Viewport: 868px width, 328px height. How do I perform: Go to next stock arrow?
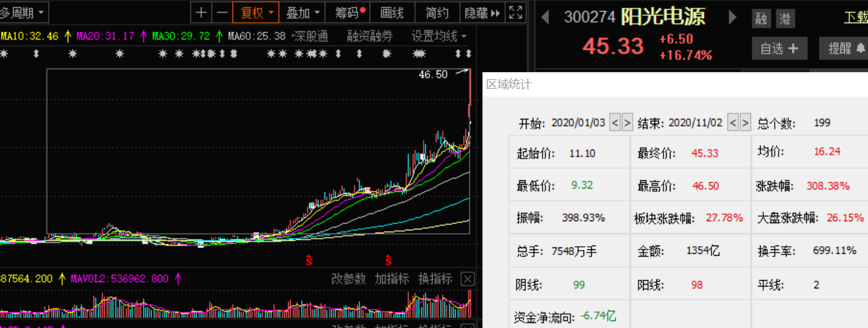click(733, 17)
